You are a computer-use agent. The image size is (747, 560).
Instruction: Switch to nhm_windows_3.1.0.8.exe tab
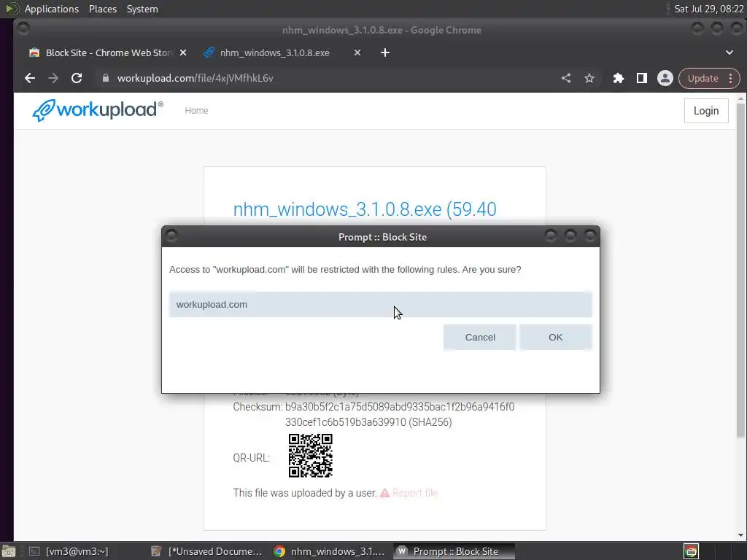[274, 52]
